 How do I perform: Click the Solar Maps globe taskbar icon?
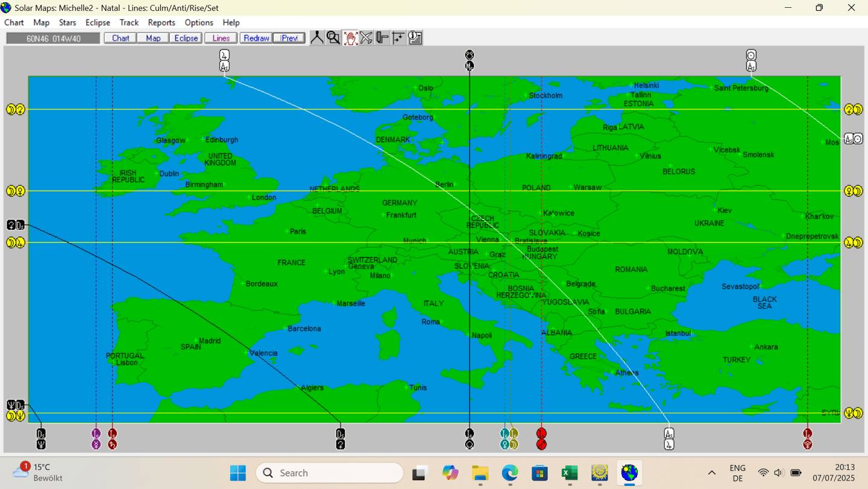tap(629, 473)
